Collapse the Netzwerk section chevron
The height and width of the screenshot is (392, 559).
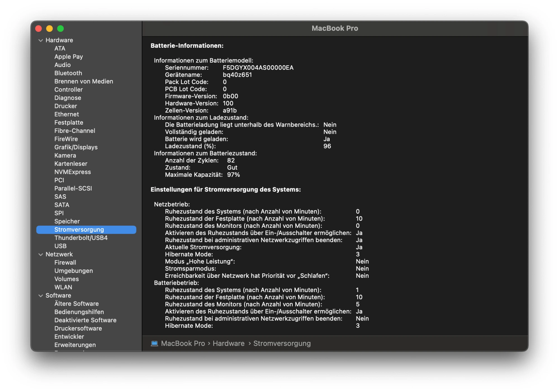[x=41, y=254]
